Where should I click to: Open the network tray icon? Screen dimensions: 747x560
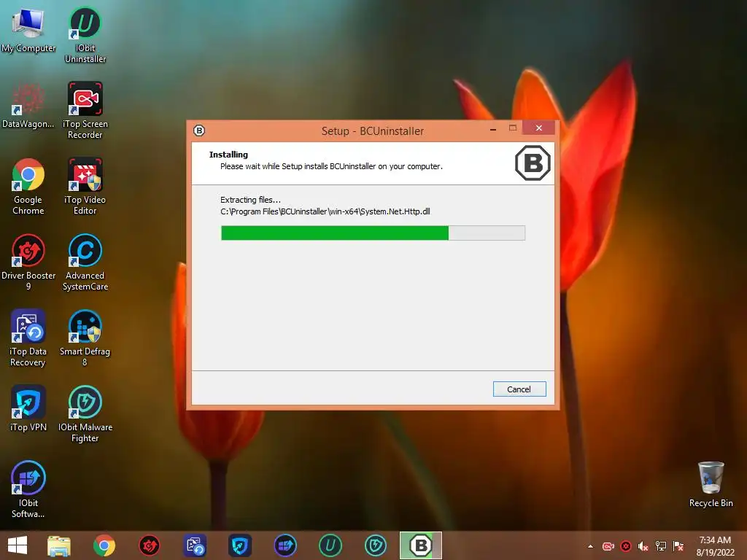tap(661, 546)
